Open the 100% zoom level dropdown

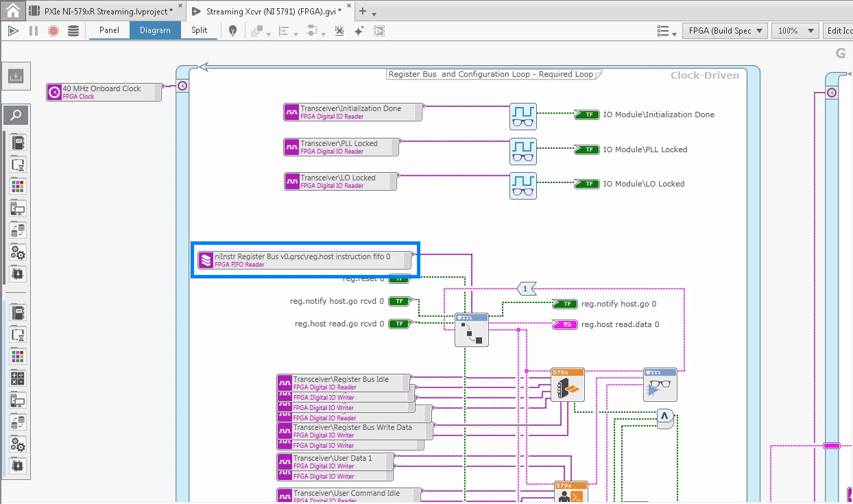pyautogui.click(x=794, y=30)
